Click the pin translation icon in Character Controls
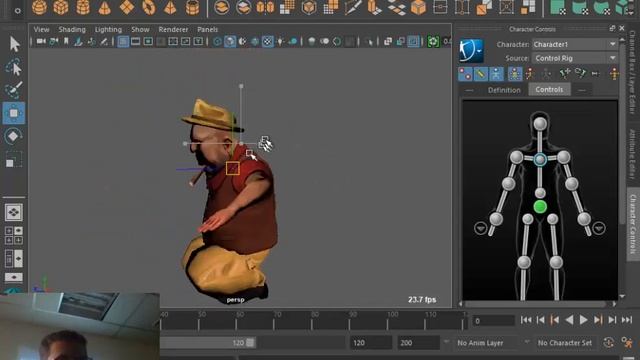Image resolution: width=640 pixels, height=360 pixels. click(564, 73)
